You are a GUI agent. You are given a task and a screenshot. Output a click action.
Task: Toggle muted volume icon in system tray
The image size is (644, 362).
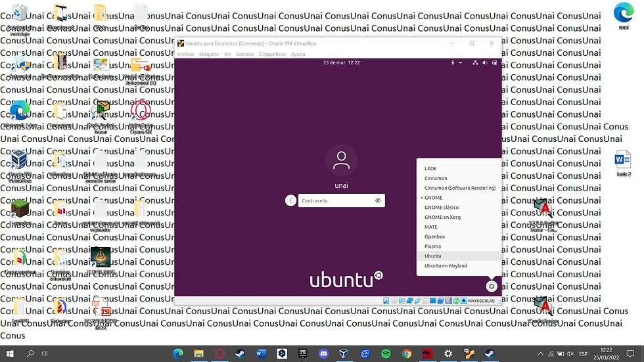(570, 354)
